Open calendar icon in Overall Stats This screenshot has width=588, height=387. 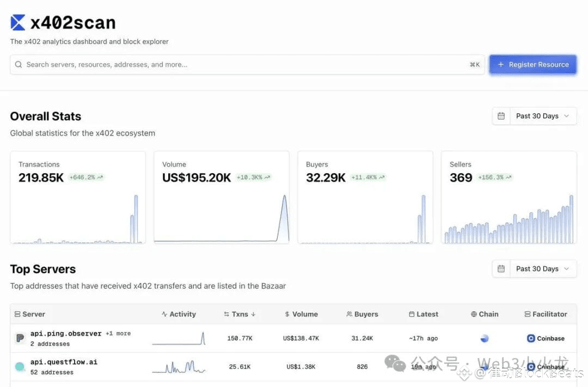[x=501, y=116]
